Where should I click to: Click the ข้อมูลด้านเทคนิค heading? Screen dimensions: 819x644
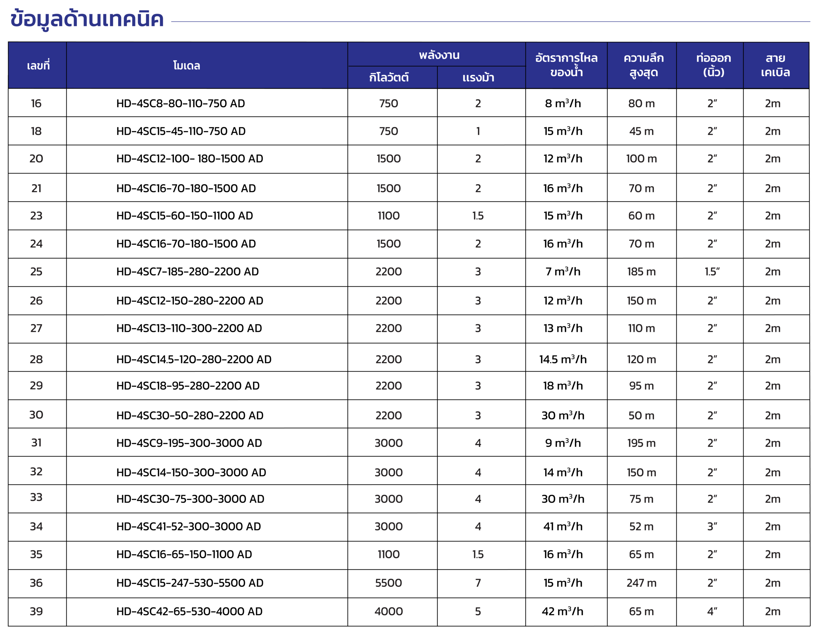point(87,20)
